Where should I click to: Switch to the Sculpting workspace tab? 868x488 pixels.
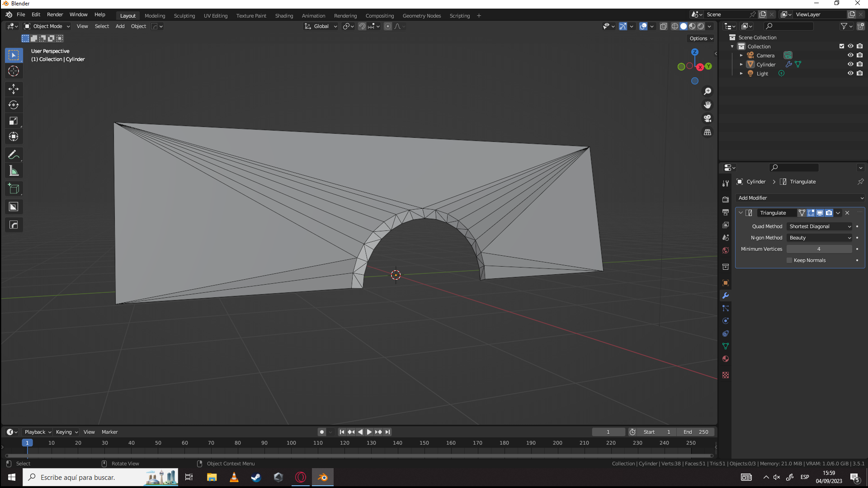coord(184,16)
